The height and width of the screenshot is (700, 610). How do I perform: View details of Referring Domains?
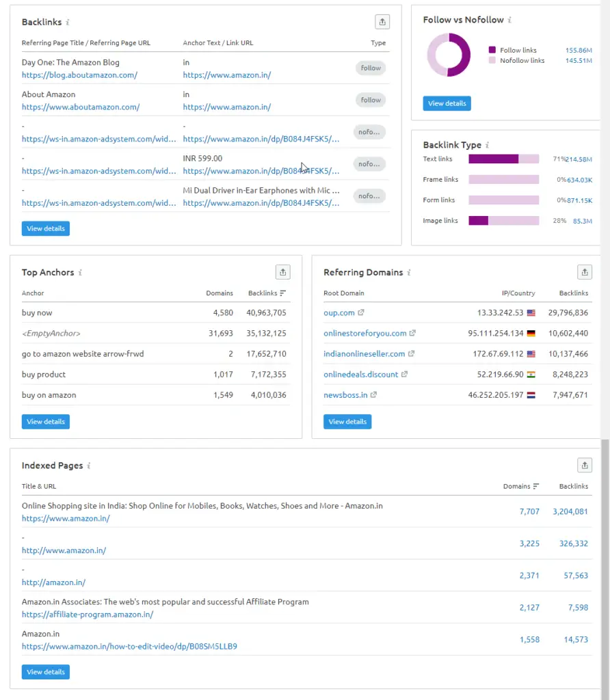[x=347, y=421]
